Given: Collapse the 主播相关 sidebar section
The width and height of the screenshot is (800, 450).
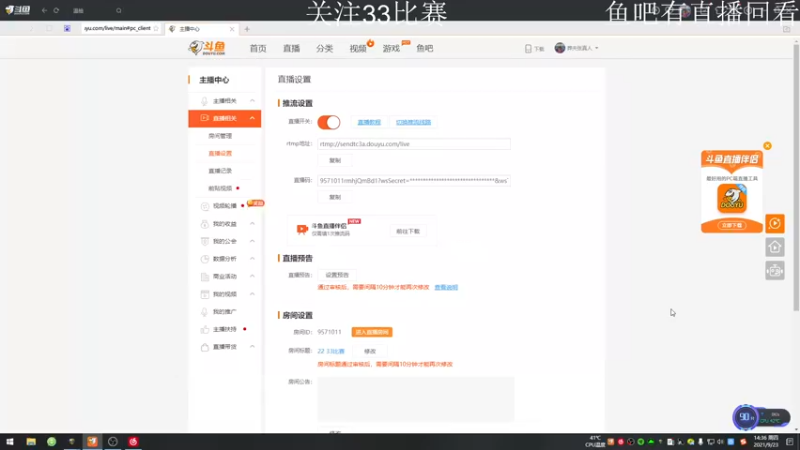Looking at the screenshot, I should coord(252,101).
